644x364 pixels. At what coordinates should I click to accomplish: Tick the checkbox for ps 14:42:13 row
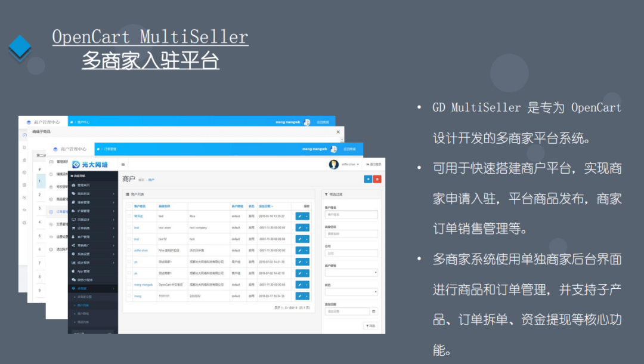[129, 273]
